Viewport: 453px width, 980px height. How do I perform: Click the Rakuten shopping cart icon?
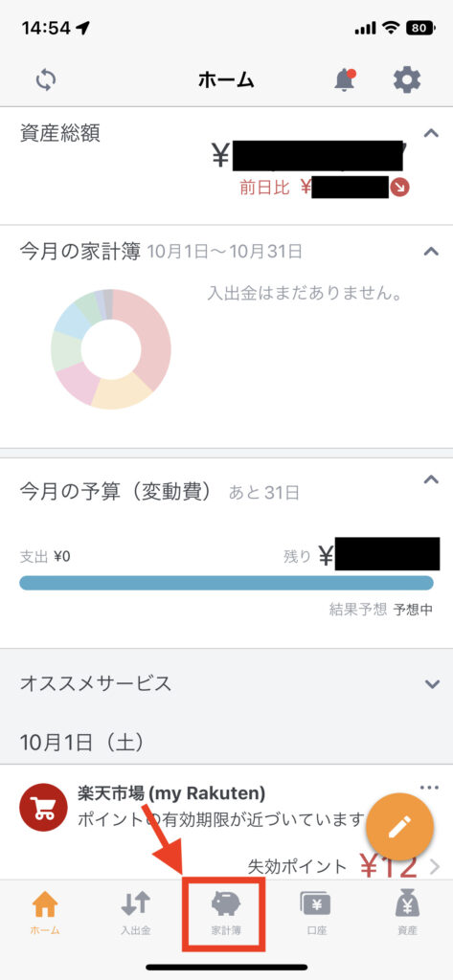click(x=43, y=807)
